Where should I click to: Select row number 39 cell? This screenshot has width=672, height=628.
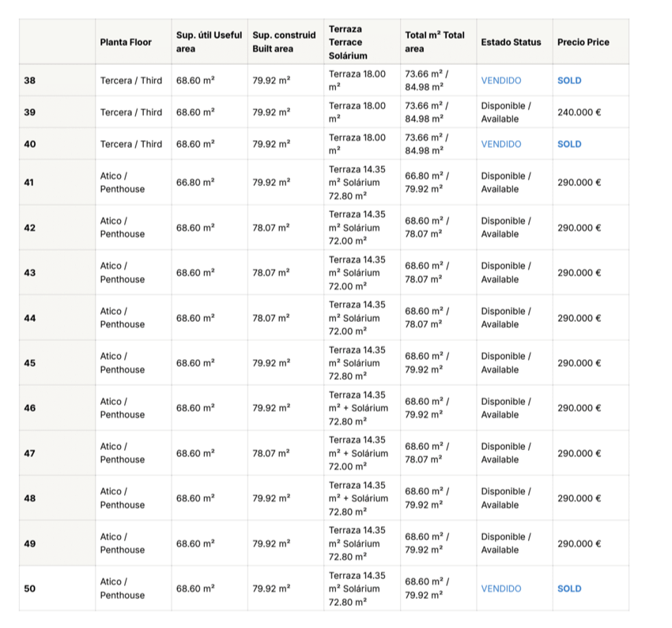[x=30, y=112]
